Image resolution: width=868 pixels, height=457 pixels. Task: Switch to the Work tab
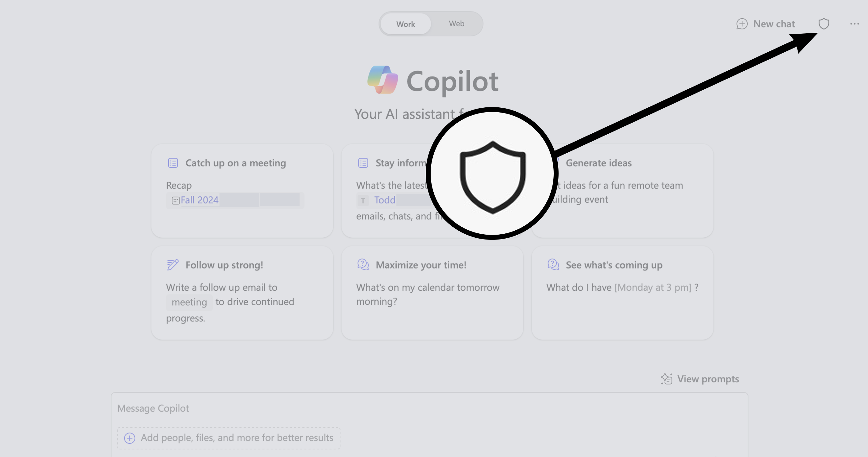(406, 24)
